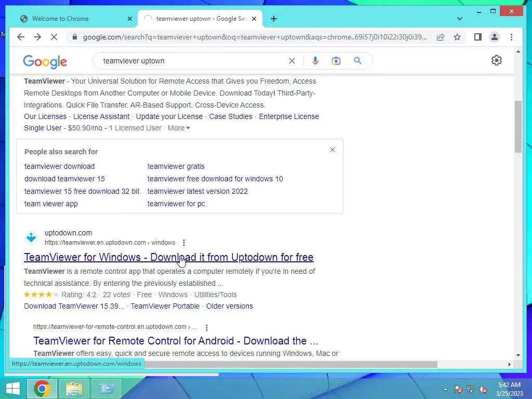Click into the Google search field
The height and width of the screenshot is (399, 532).
[x=193, y=61]
